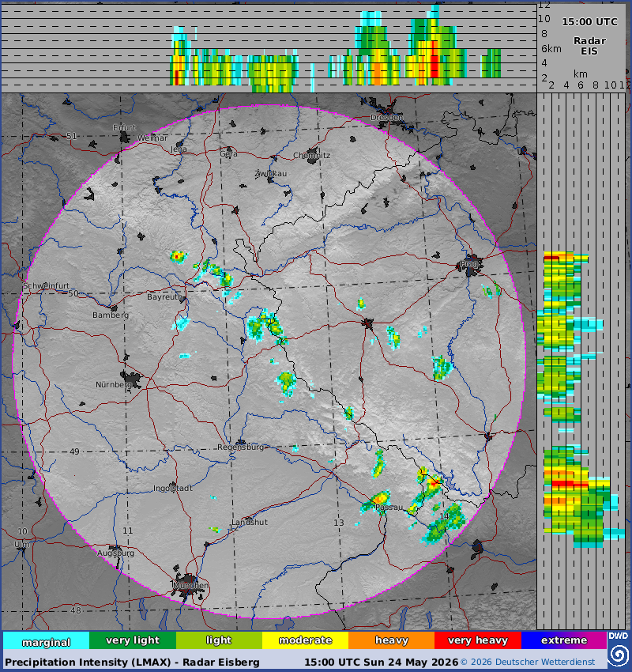Choose the 'heavy' orange legend swatch
This screenshot has height=672, width=632.
pos(391,641)
